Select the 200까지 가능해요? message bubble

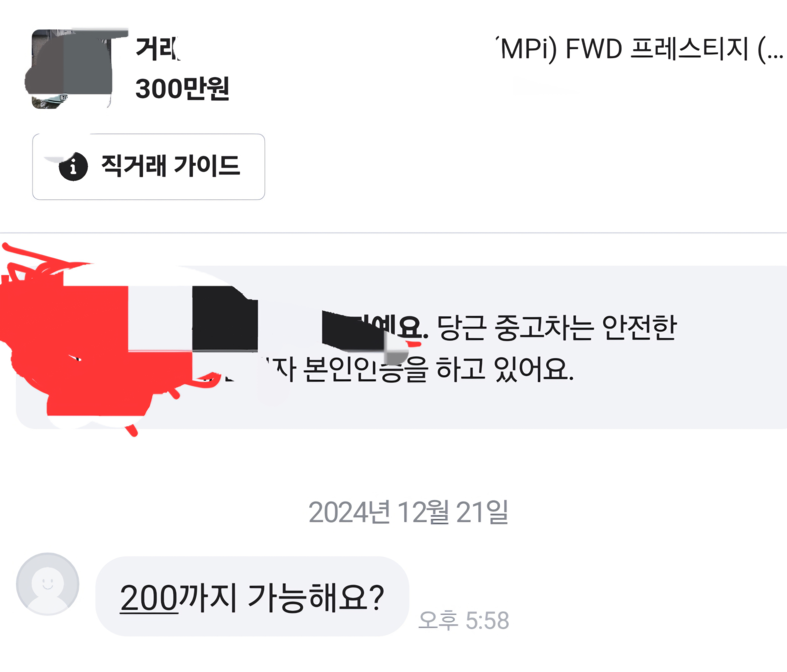pos(252,596)
